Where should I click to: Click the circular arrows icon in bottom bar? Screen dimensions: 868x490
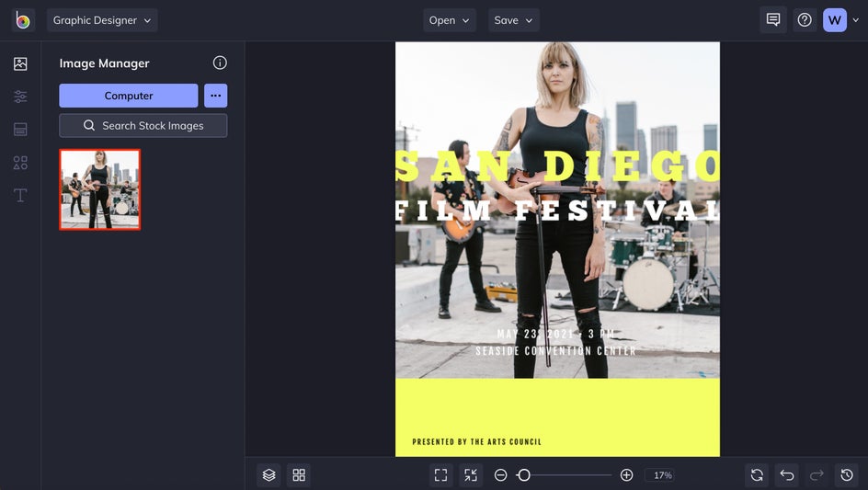coord(757,475)
